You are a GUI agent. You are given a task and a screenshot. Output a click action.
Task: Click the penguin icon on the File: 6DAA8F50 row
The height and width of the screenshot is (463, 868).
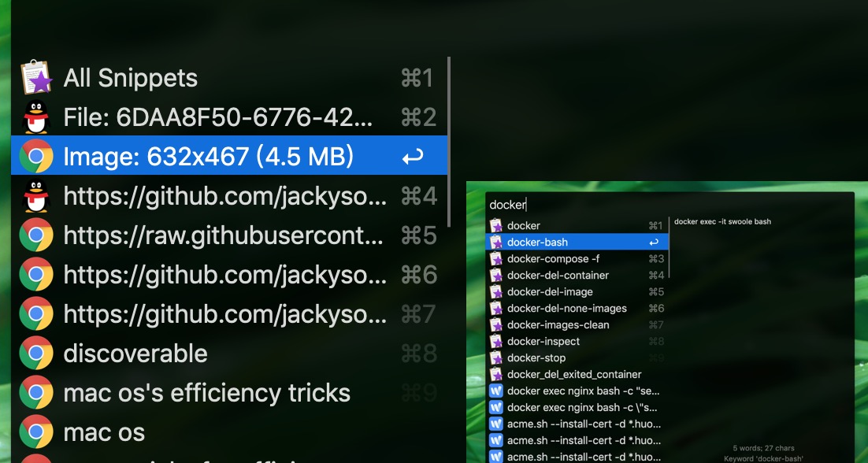(36, 117)
